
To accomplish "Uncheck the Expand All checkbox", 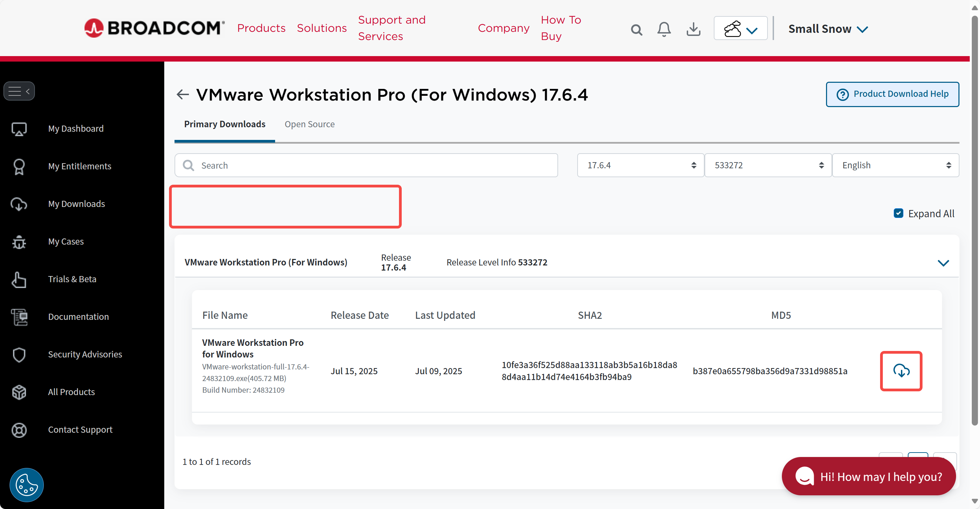I will [898, 213].
